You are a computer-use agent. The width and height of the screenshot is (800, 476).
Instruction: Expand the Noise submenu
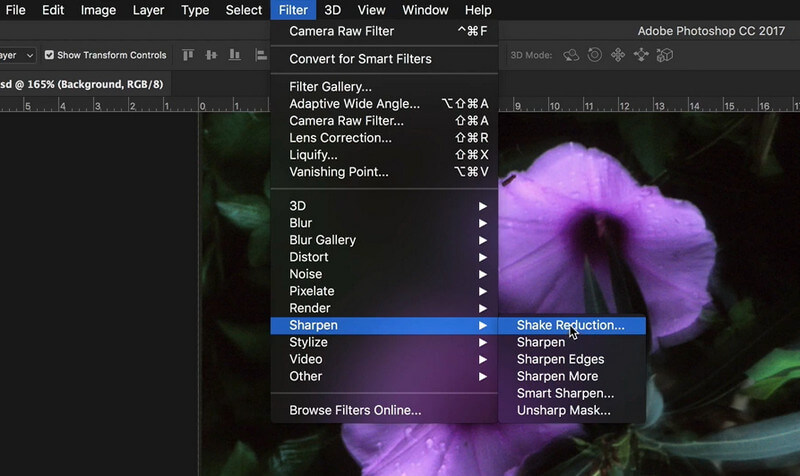(x=384, y=274)
